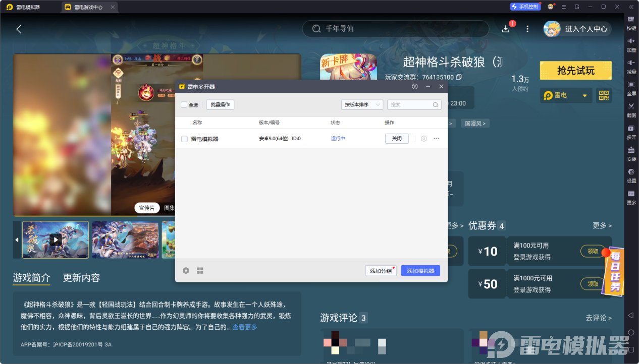This screenshot has width=639, height=364.
Task: Open the more (更多) sidebar menu
Action: (631, 197)
